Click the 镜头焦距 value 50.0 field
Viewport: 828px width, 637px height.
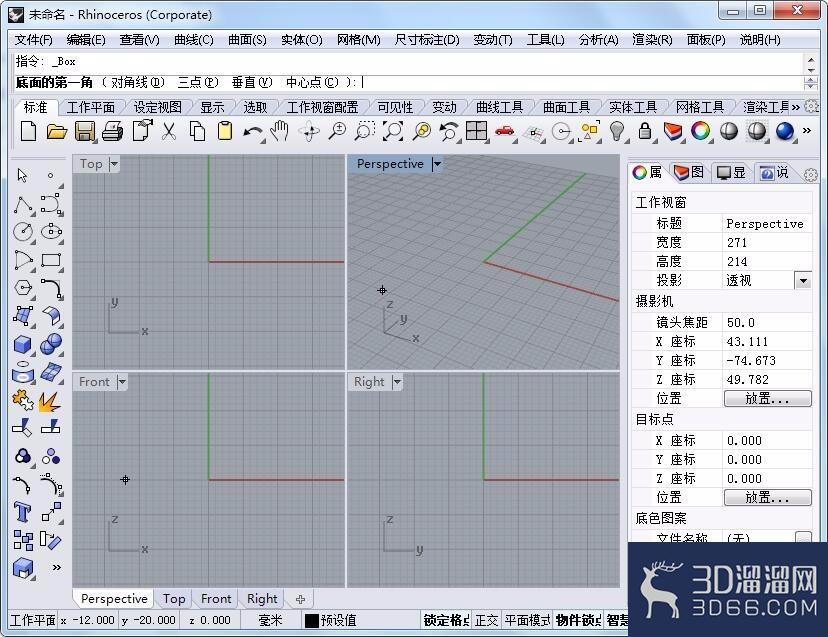coord(767,323)
